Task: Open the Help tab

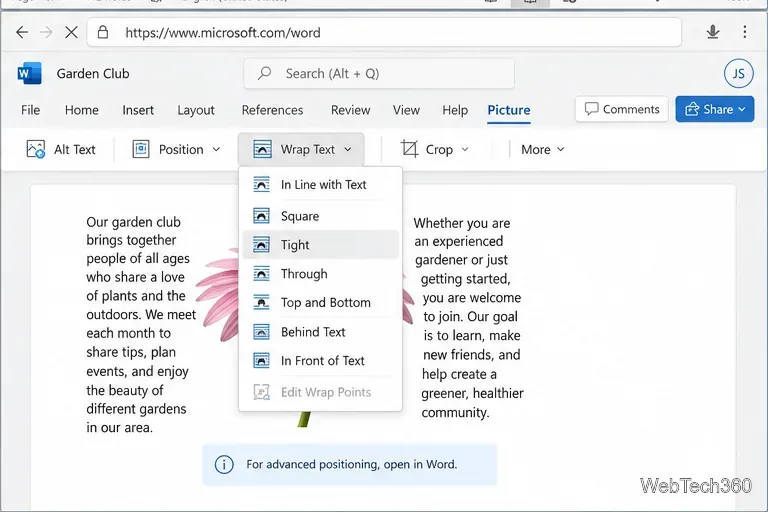Action: coord(455,110)
